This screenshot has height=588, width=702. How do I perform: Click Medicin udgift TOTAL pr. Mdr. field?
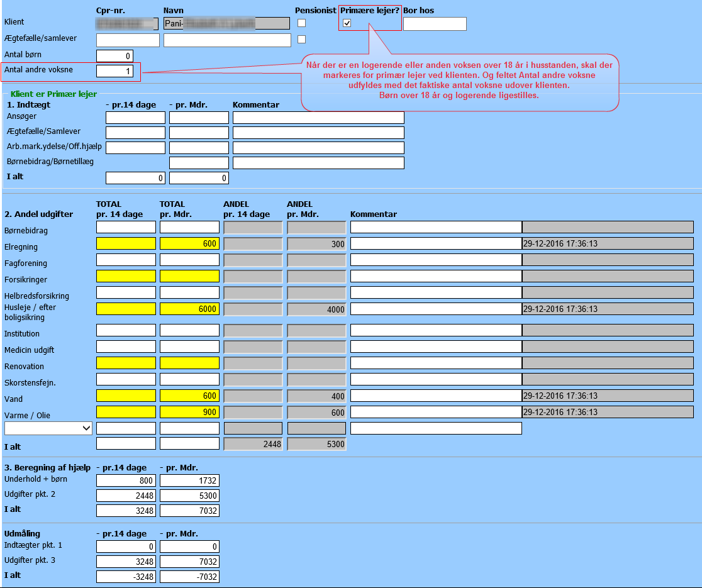pyautogui.click(x=190, y=347)
